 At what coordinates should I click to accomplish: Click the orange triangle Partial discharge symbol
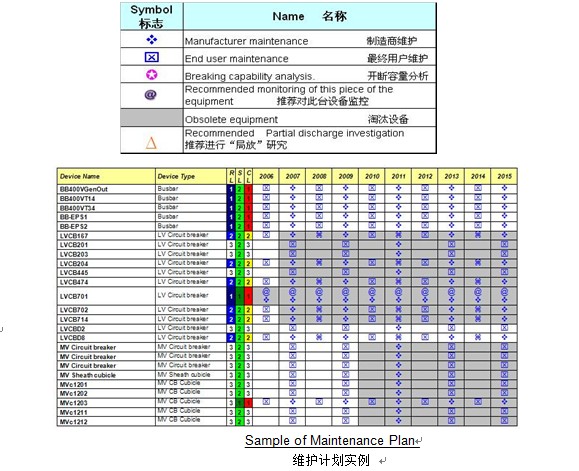(x=151, y=142)
